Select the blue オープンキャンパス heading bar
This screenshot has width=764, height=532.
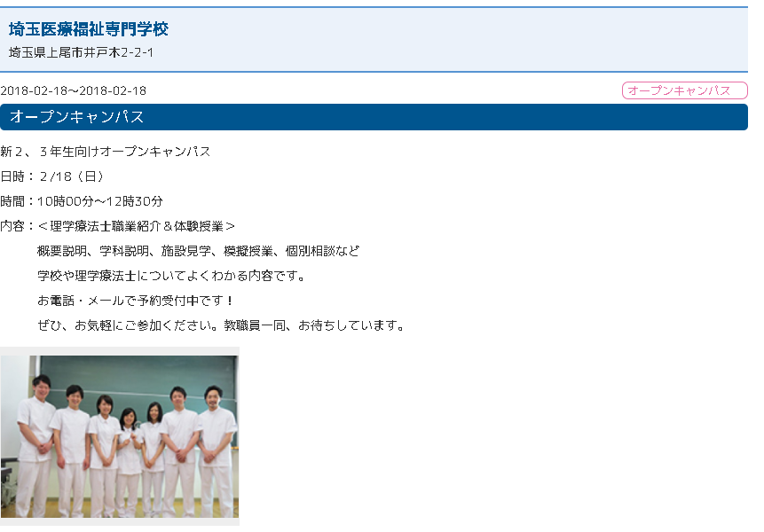click(373, 117)
